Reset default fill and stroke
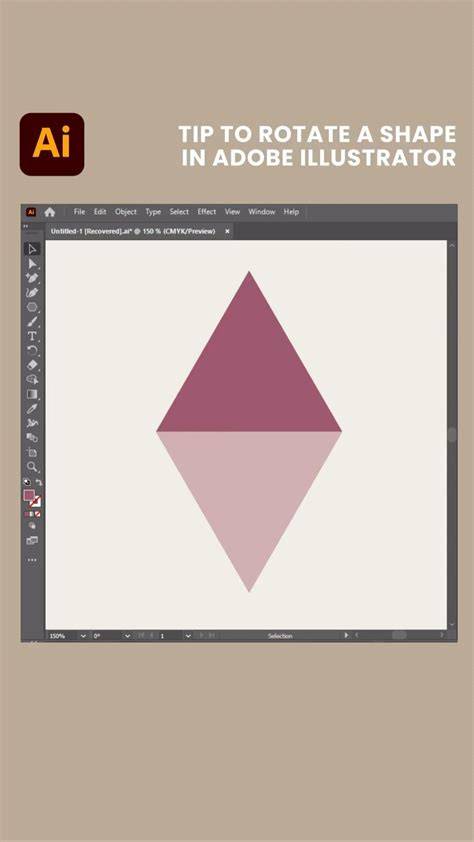 pyautogui.click(x=27, y=482)
